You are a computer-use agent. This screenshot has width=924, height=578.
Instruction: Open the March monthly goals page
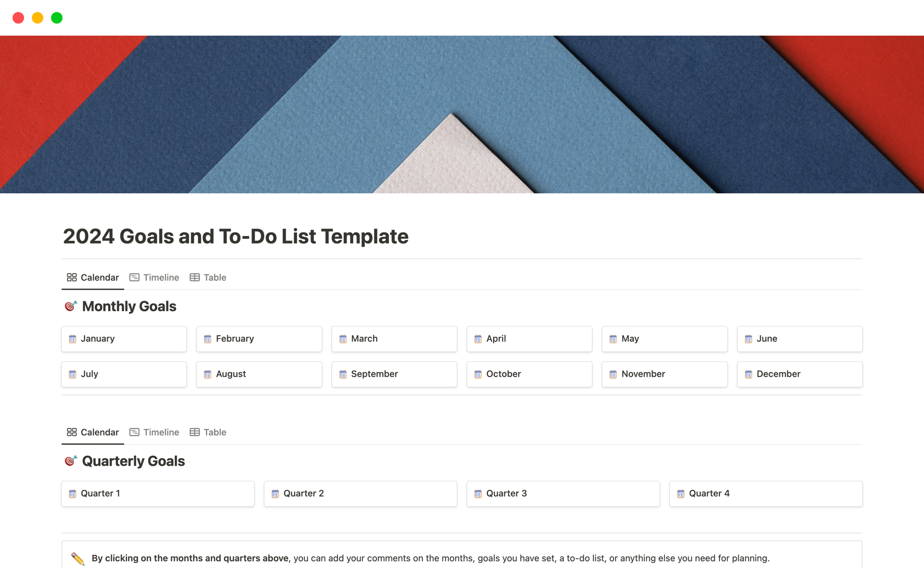[x=394, y=339]
